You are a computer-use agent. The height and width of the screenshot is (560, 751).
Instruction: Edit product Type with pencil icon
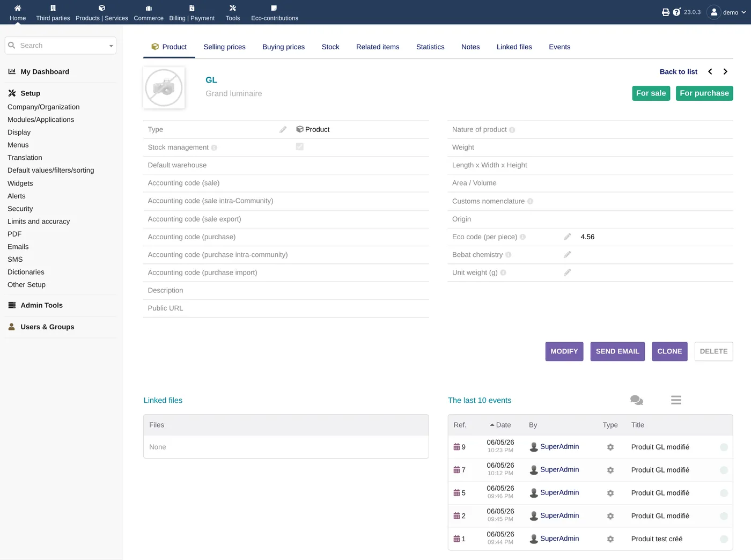tap(283, 129)
